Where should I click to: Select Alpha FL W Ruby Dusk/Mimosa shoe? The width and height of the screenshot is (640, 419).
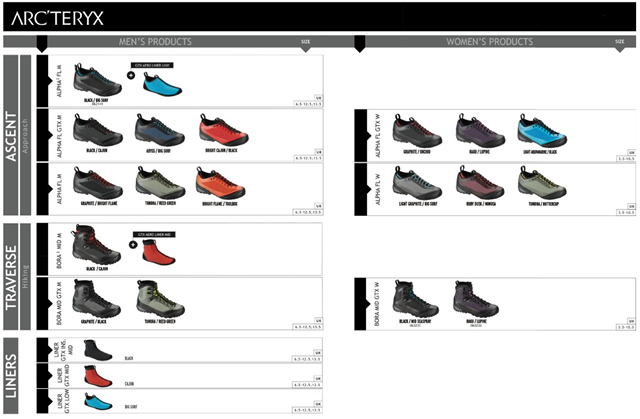pyautogui.click(x=480, y=183)
